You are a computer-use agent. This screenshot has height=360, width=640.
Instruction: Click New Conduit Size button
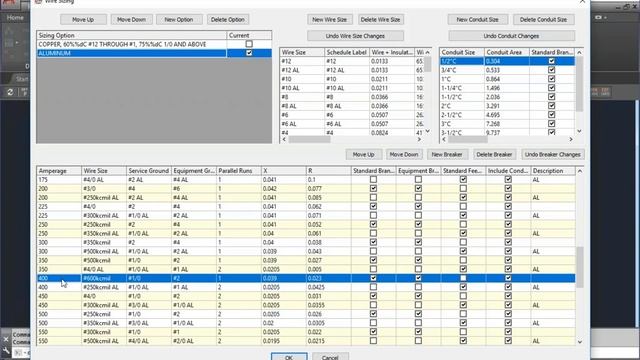[478, 20]
